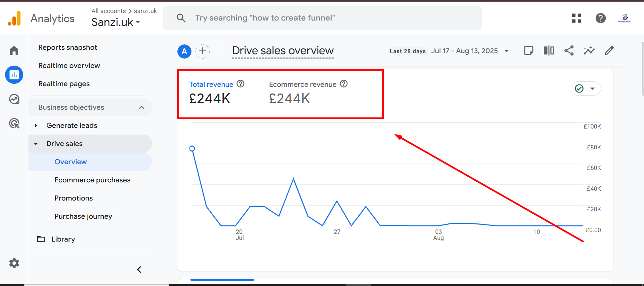Customize report with pencil icon
Screen dimensions: 644x286
click(609, 51)
